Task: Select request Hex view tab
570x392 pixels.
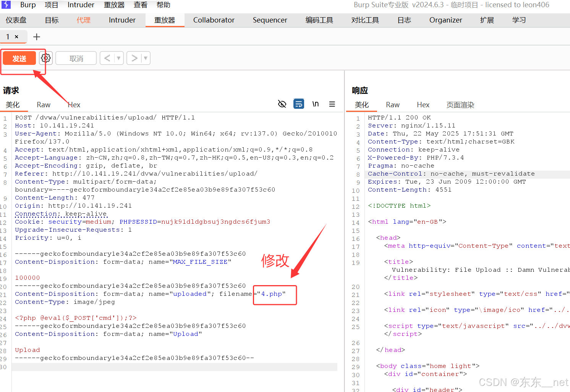Action: [x=74, y=105]
